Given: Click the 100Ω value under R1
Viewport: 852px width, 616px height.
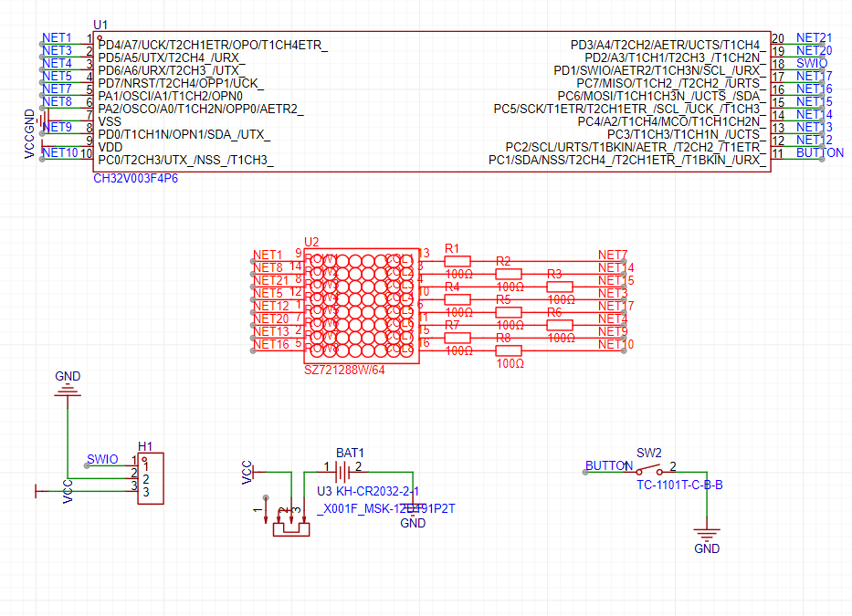Looking at the screenshot, I should click(459, 275).
